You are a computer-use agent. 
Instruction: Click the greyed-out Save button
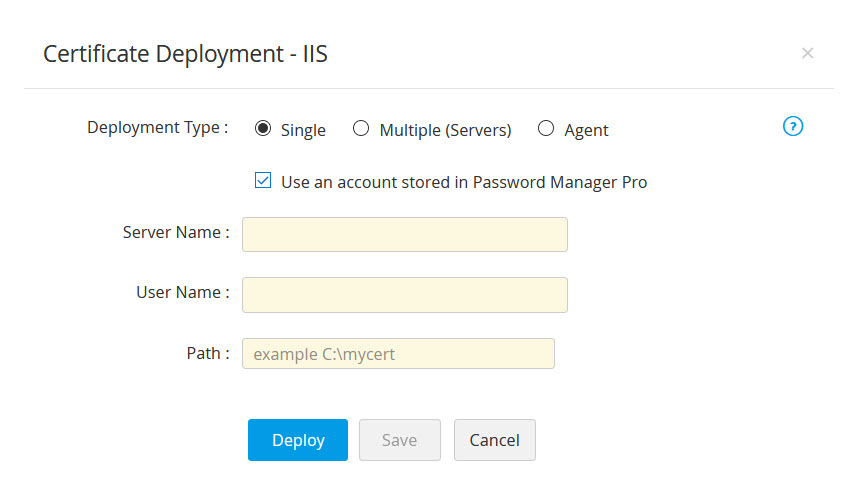(399, 440)
